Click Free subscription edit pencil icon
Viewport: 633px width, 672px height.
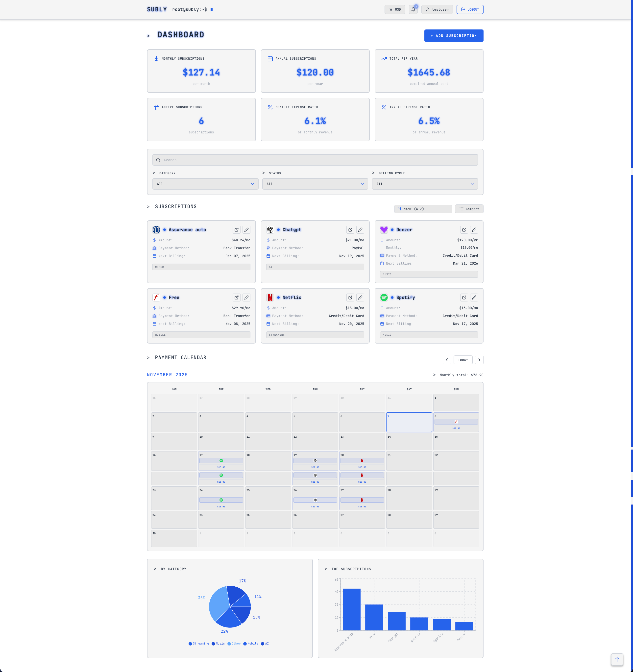tap(246, 298)
